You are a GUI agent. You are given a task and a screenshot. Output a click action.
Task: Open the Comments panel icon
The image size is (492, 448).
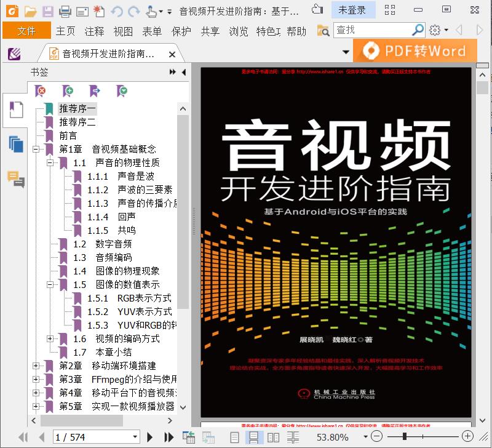click(16, 179)
